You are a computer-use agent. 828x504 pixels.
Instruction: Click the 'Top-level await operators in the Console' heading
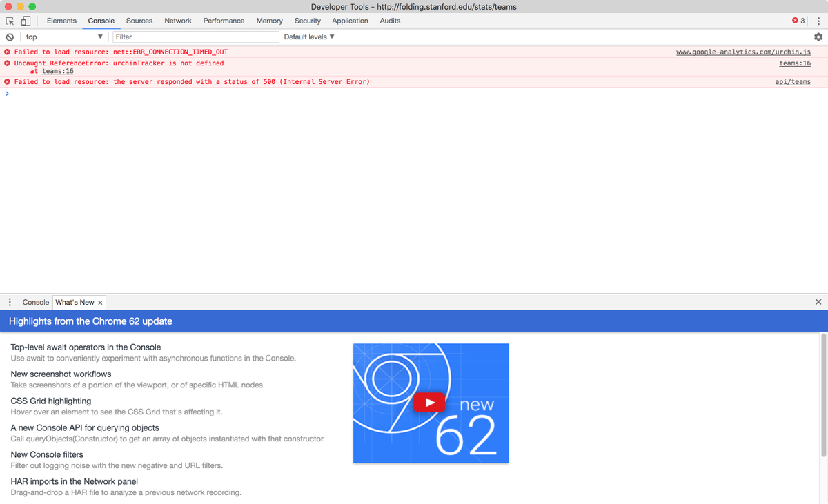coord(86,347)
